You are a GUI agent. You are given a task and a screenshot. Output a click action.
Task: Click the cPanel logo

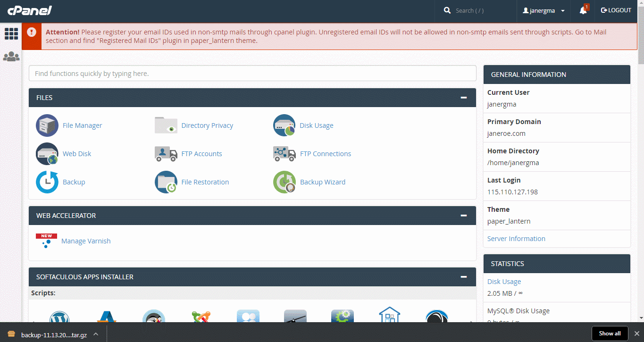30,10
